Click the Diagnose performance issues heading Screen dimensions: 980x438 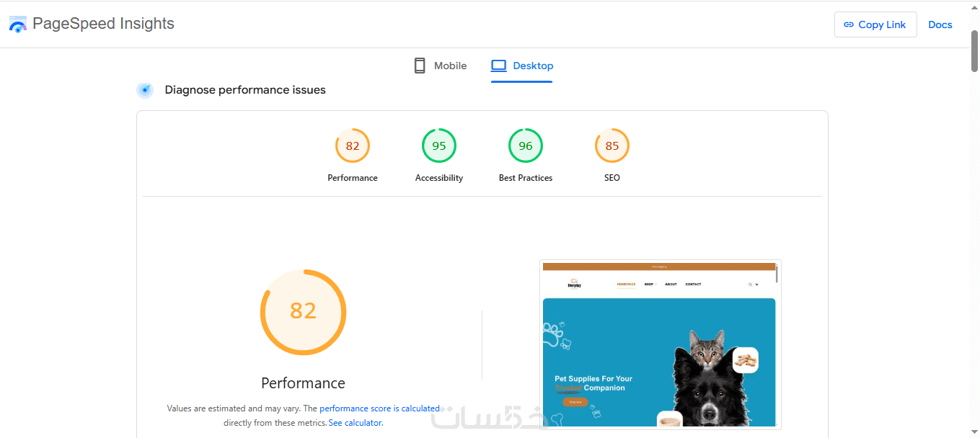(245, 90)
